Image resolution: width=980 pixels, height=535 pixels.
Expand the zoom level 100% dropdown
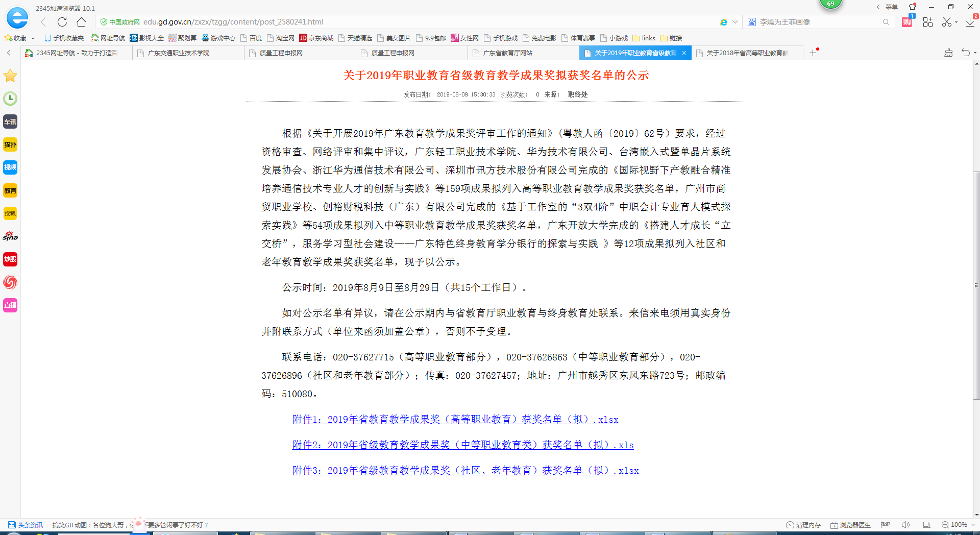click(973, 525)
